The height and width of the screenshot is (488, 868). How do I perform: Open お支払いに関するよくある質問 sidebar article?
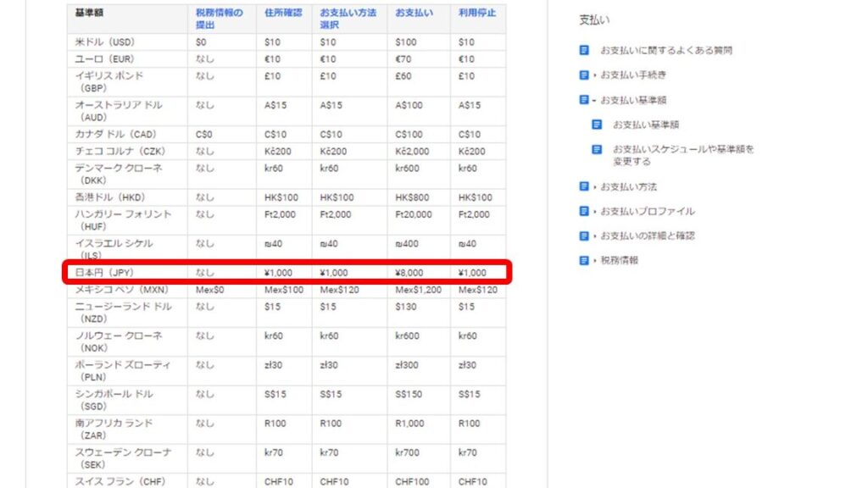[666, 50]
